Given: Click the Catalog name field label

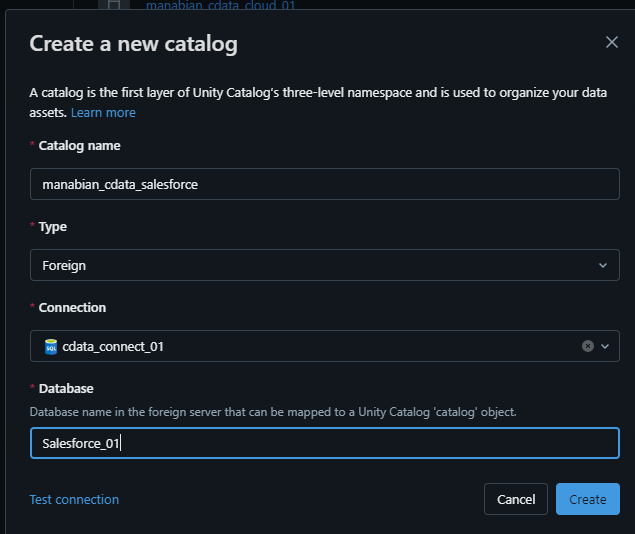Looking at the screenshot, I should 79,146.
